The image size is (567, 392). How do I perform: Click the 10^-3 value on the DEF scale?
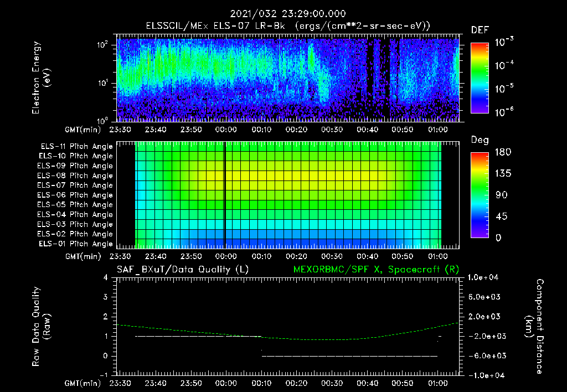[x=504, y=42]
